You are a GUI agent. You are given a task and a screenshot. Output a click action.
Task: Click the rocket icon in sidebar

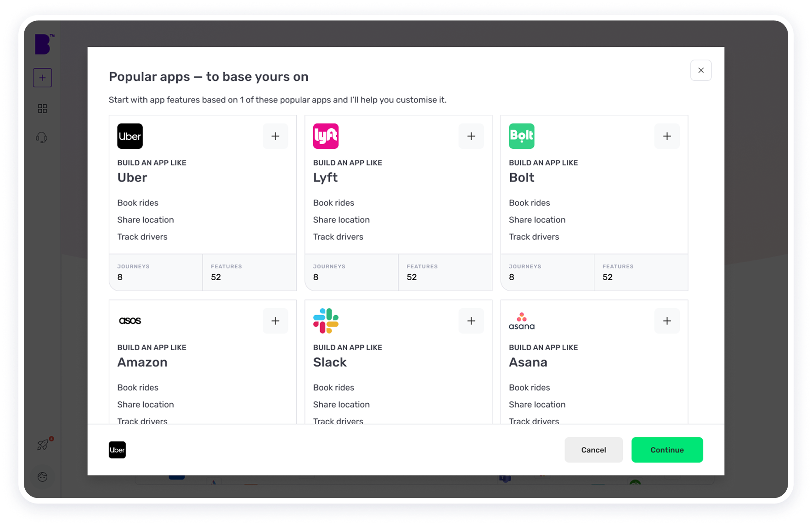[x=44, y=444]
